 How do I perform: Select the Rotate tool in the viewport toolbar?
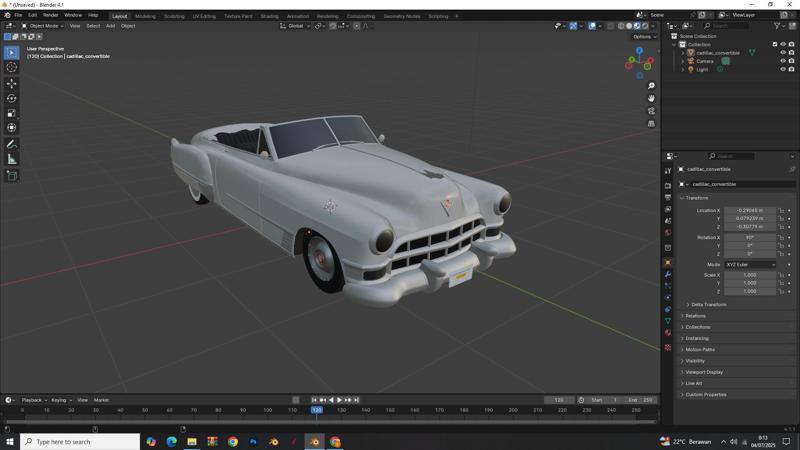coord(12,98)
